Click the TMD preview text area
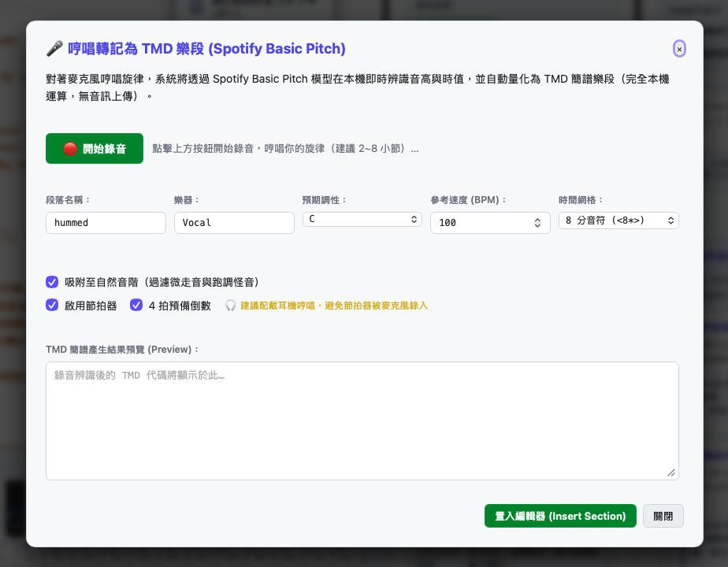This screenshot has width=728, height=567. 362,421
